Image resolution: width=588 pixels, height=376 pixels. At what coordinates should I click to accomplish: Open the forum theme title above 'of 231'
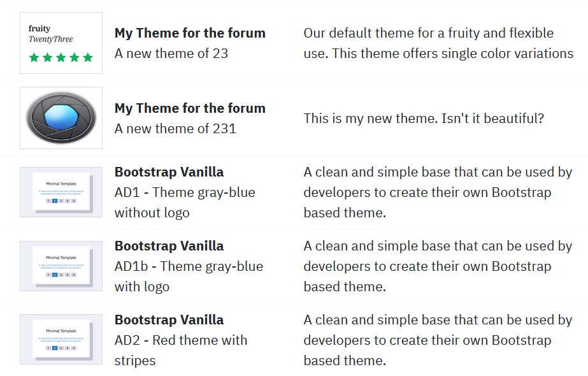[x=190, y=108]
